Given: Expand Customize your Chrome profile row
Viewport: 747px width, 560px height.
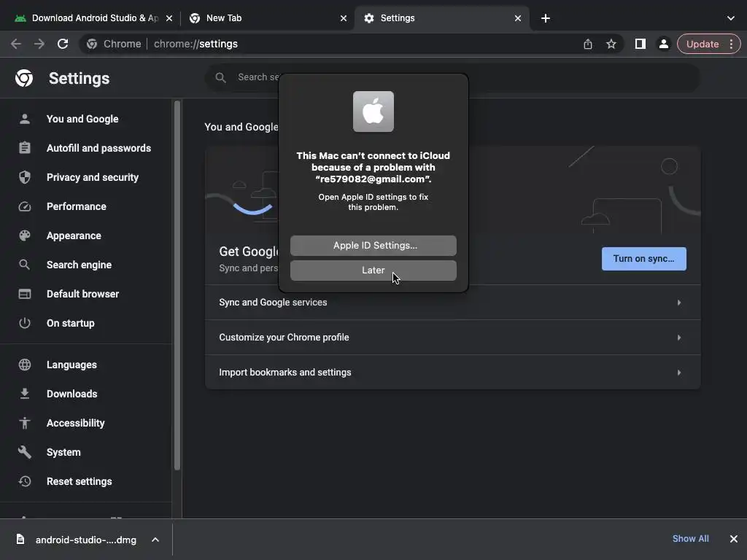Looking at the screenshot, I should (452, 337).
